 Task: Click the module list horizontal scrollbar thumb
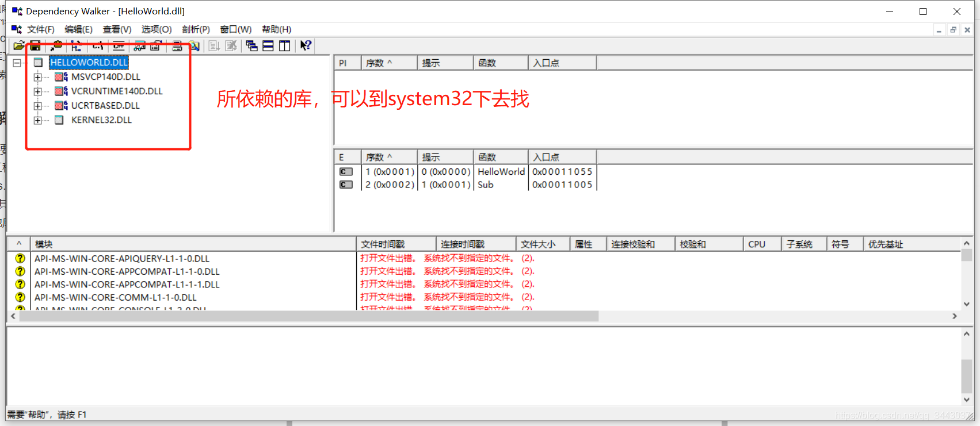(309, 316)
